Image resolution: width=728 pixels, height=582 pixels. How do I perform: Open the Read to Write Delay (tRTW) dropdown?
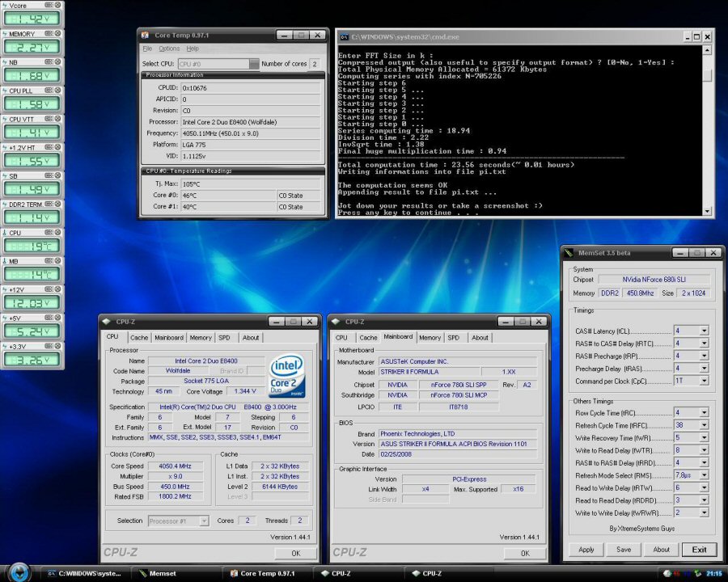click(x=704, y=487)
